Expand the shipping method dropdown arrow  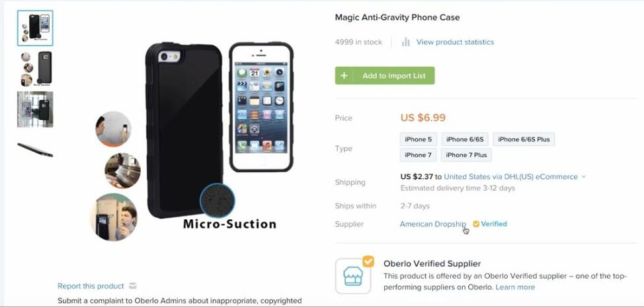tap(584, 177)
